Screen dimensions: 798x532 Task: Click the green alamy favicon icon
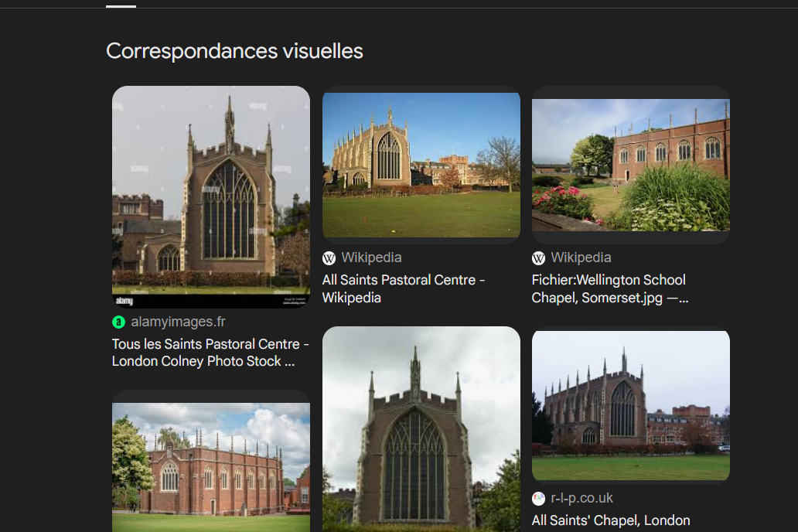(118, 322)
